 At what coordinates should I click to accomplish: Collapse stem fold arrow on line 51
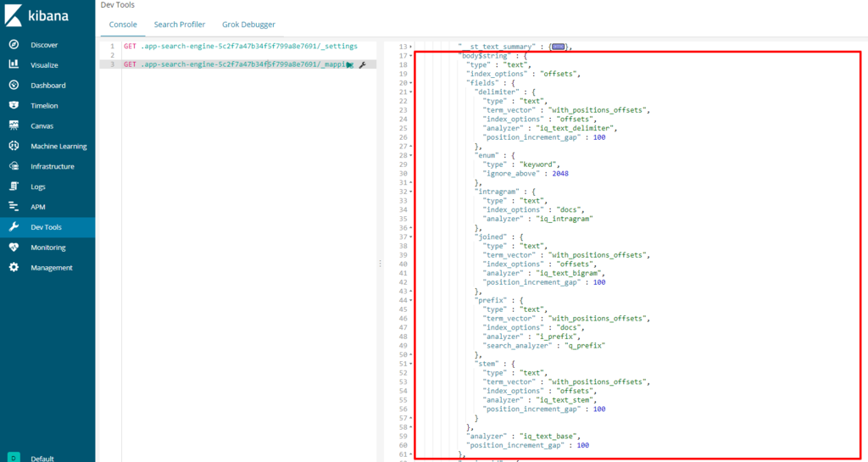coord(410,364)
